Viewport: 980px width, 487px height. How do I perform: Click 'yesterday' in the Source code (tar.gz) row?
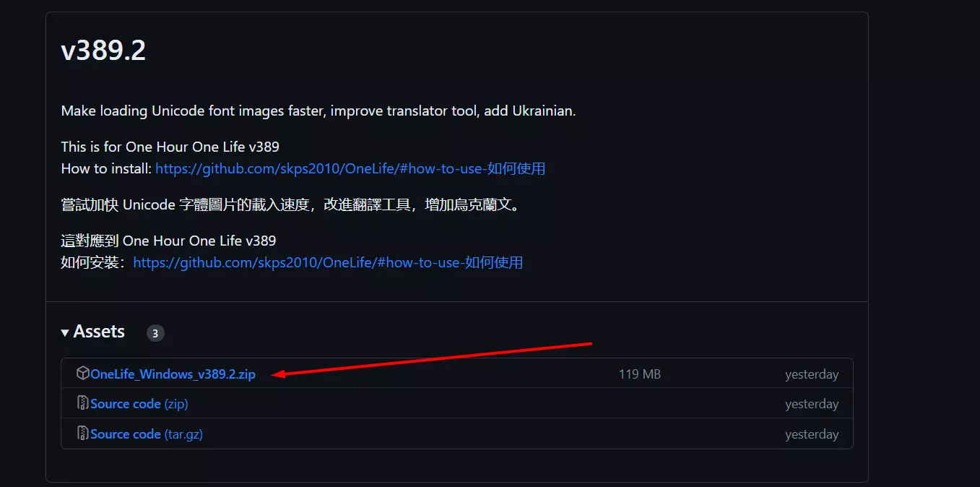click(812, 434)
